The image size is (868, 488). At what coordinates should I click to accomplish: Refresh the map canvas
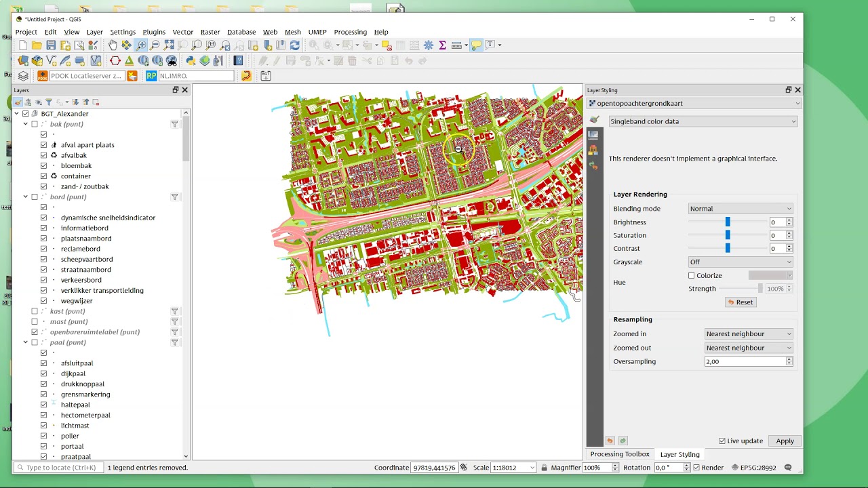click(294, 45)
